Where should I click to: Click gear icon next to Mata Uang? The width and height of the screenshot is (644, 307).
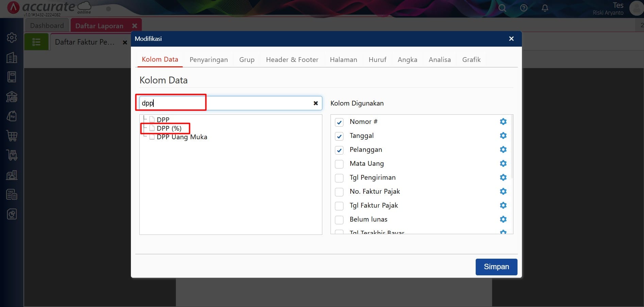point(503,163)
